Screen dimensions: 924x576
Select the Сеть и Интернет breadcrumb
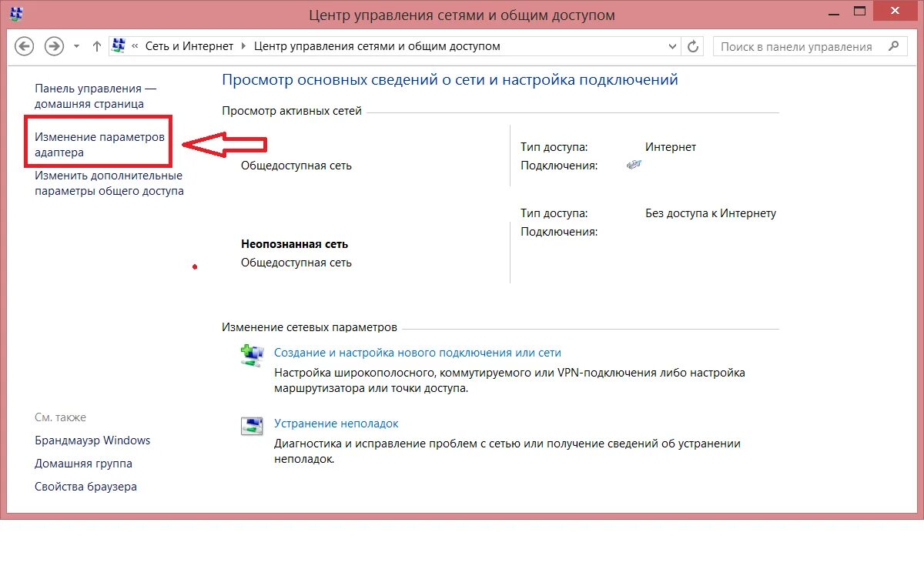[189, 46]
